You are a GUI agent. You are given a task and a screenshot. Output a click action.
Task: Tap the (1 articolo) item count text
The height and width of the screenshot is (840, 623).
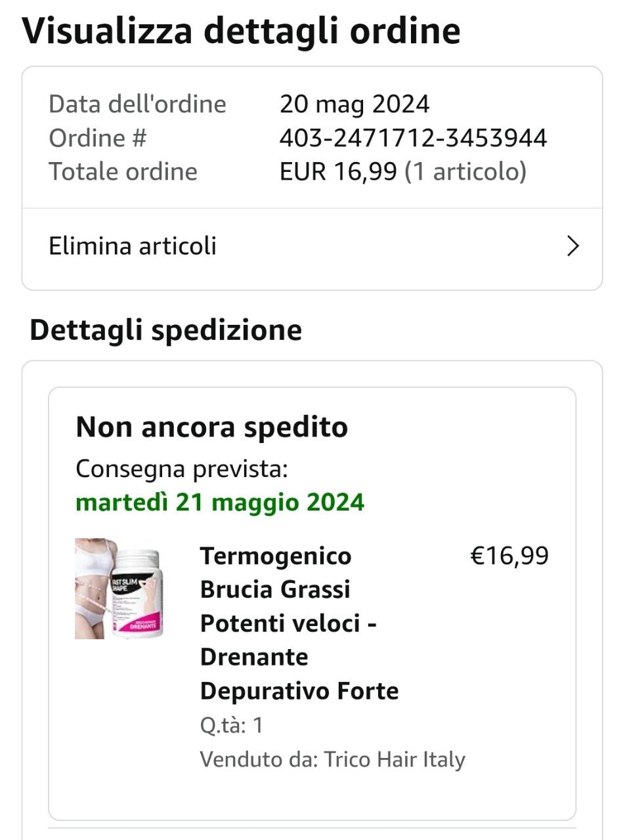[465, 172]
